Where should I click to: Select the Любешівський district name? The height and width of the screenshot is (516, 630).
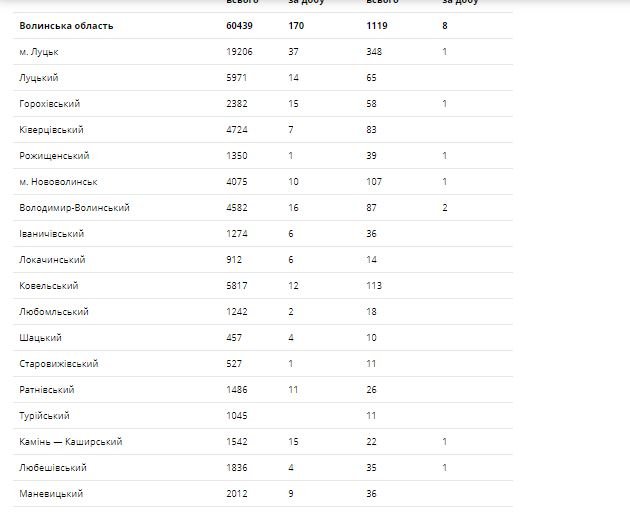tap(52, 467)
